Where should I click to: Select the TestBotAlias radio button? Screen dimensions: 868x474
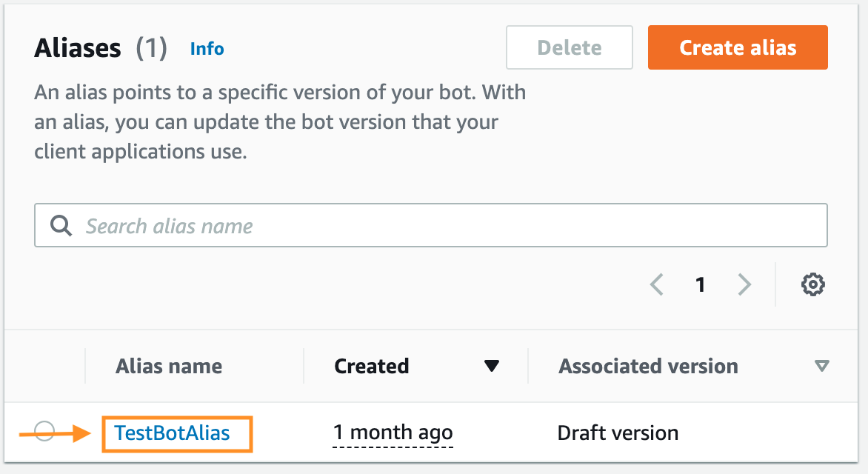(44, 431)
